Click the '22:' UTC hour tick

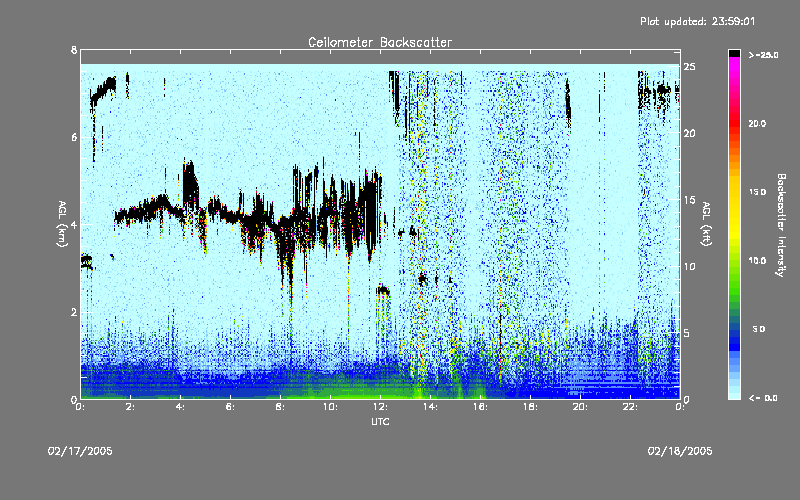pos(630,407)
